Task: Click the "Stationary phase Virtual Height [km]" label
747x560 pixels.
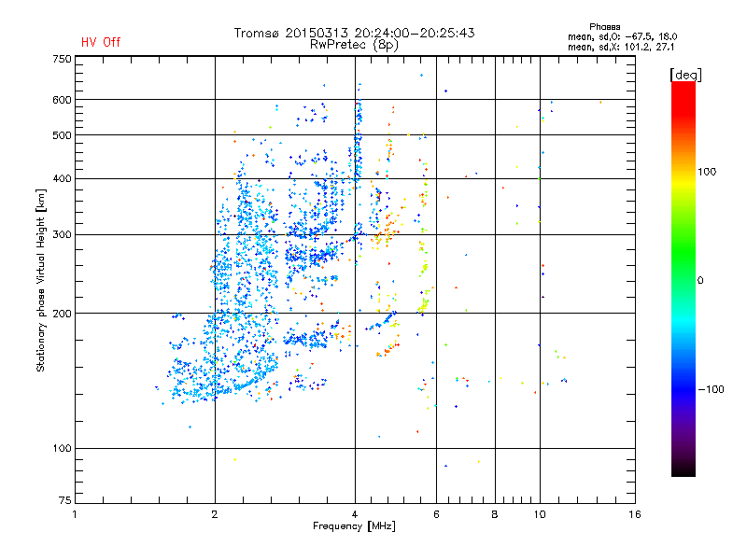Action: (41, 280)
